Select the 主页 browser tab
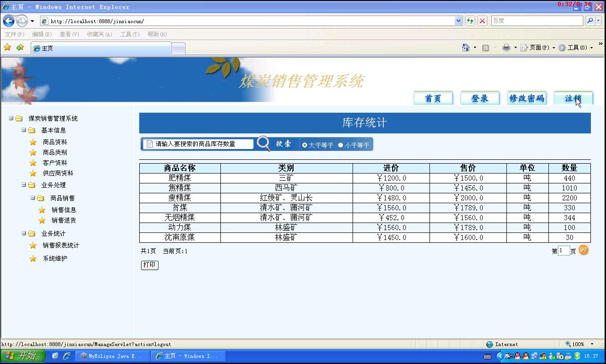This screenshot has height=364, width=606. coord(101,49)
